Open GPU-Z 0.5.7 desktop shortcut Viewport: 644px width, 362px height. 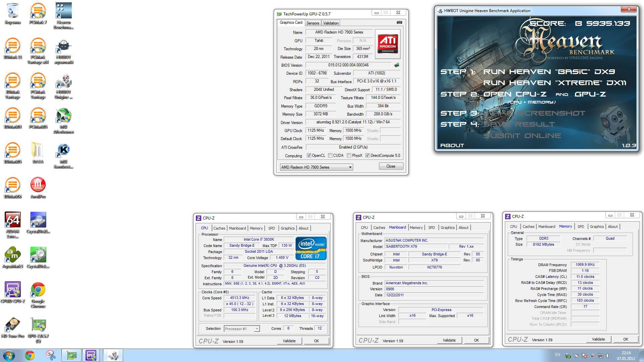tap(38, 329)
